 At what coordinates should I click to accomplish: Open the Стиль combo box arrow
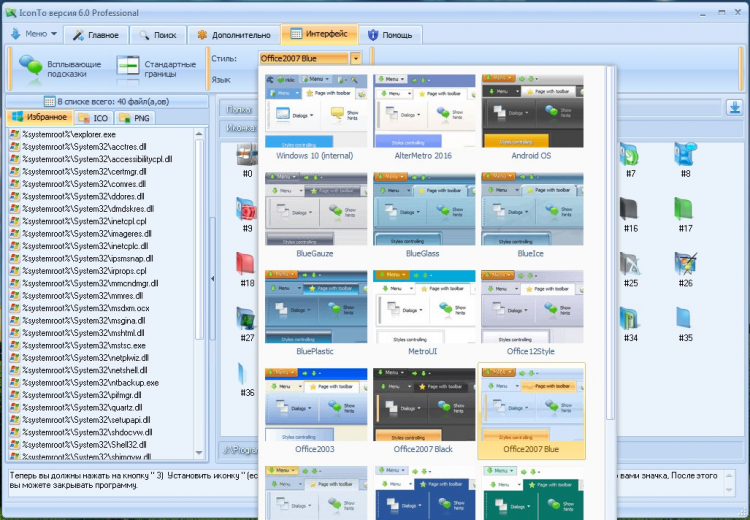[355, 58]
